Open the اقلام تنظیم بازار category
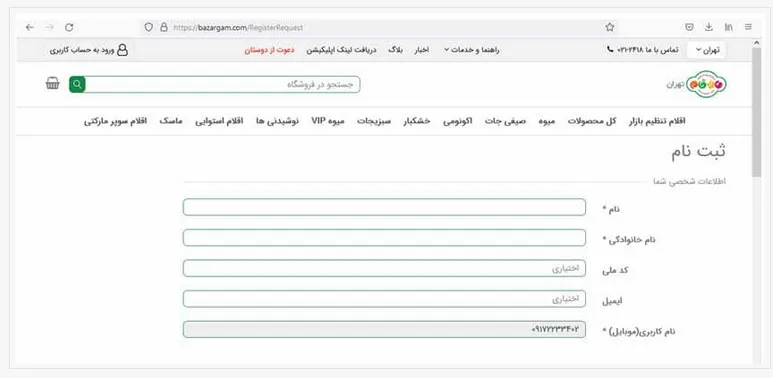The width and height of the screenshot is (773, 378). click(x=657, y=121)
